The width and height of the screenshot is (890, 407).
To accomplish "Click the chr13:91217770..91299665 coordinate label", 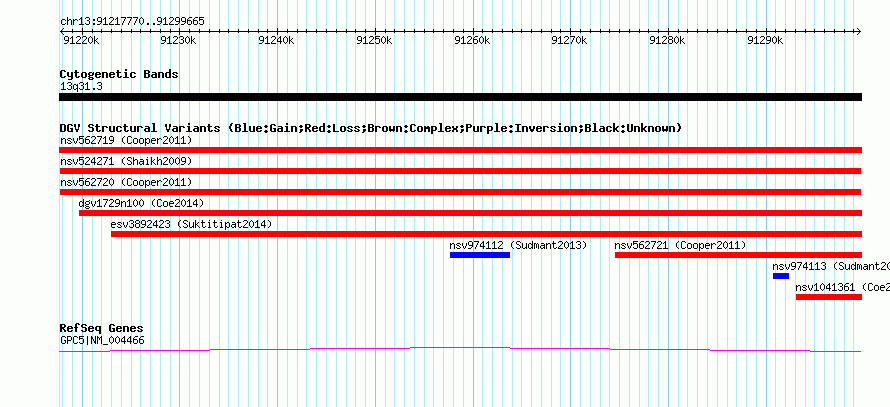I will (x=132, y=22).
